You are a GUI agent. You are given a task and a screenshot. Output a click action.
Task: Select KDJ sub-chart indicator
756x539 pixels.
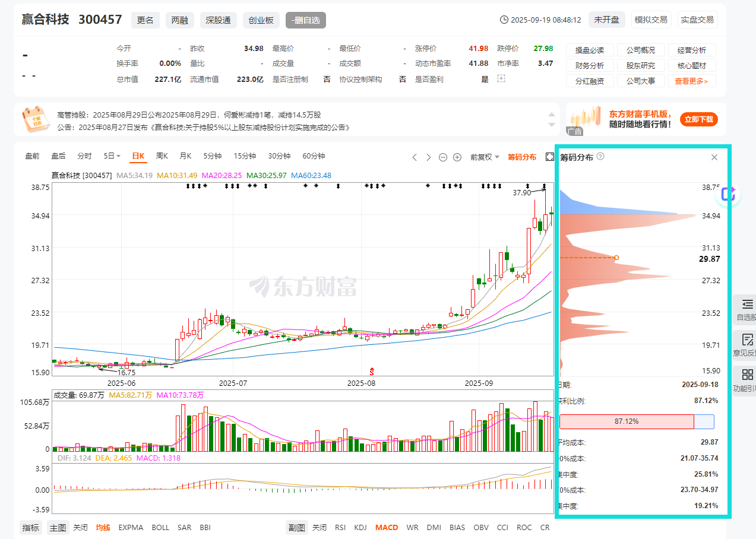[x=360, y=527]
